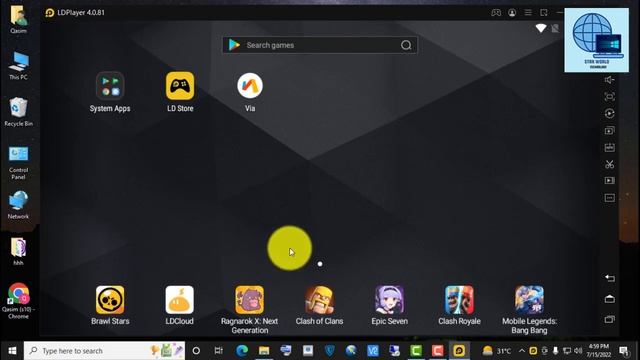Select the Qasim user folder icon
This screenshot has height=360, width=640.
[x=18, y=19]
